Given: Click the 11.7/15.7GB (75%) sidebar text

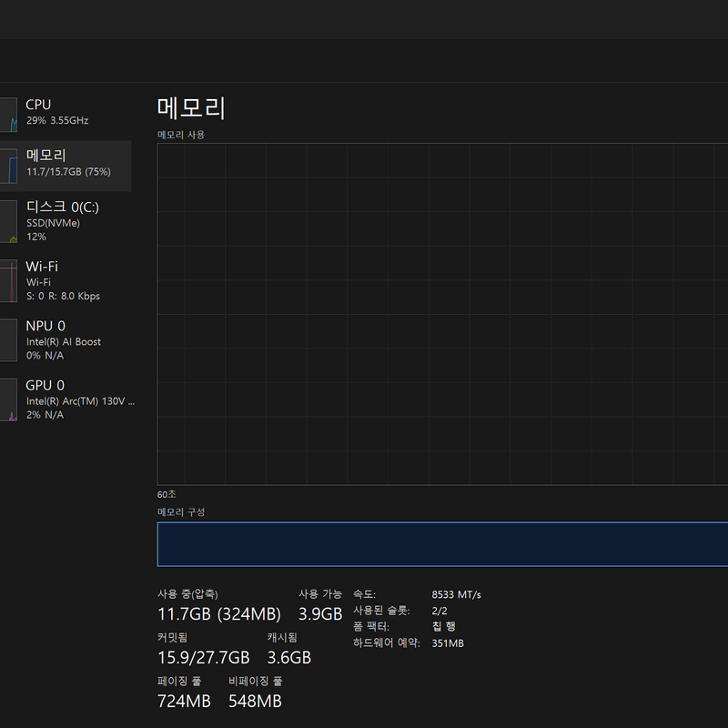Looking at the screenshot, I should coord(69,172).
